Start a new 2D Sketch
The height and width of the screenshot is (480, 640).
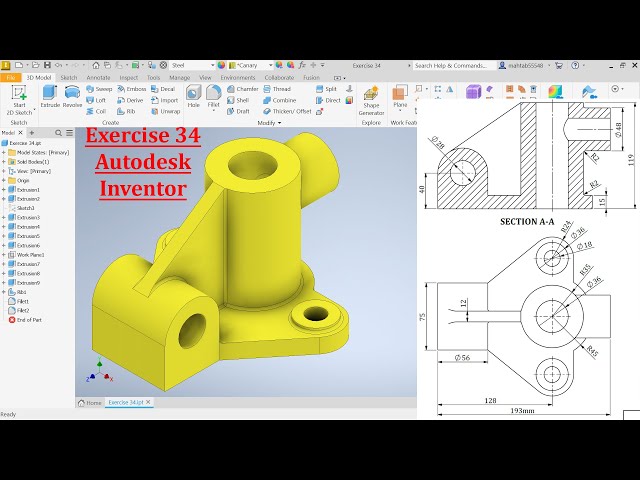[x=19, y=100]
